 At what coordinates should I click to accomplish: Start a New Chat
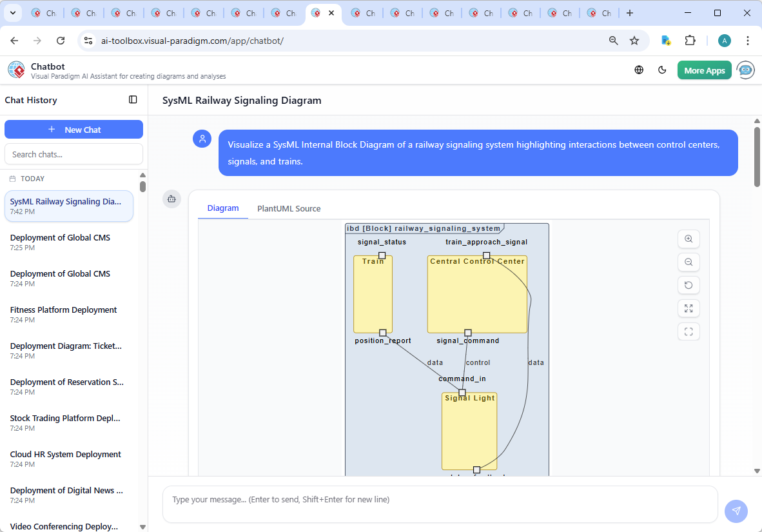73,129
